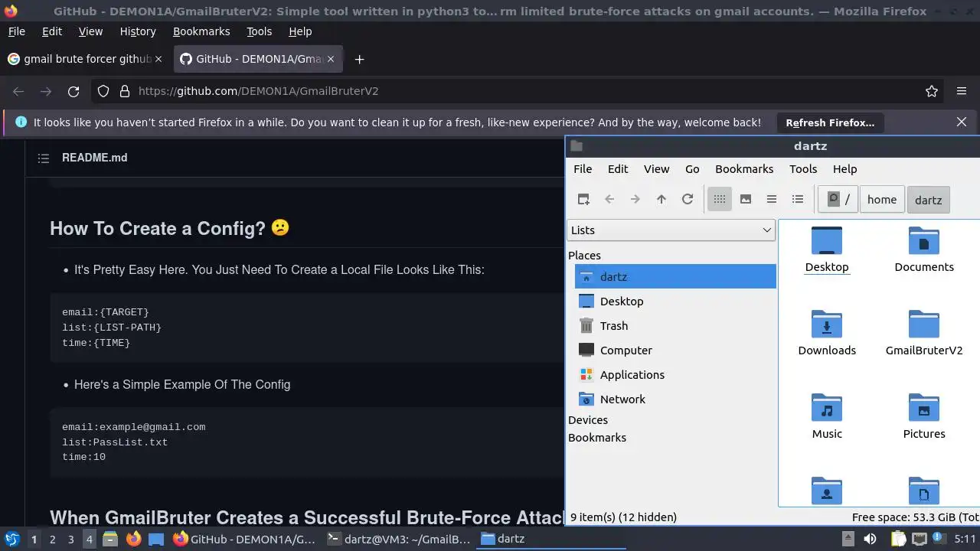
Task: Open README outline list icon
Action: 44,158
